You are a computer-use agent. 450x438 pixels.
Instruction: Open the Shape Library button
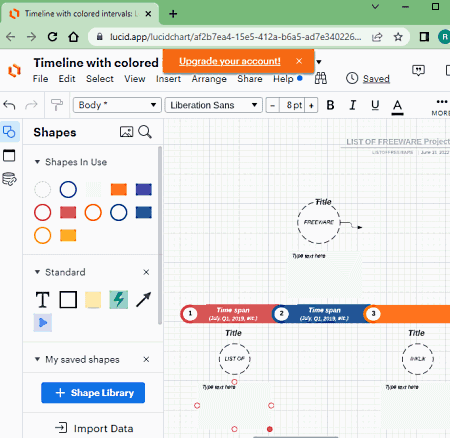[93, 393]
